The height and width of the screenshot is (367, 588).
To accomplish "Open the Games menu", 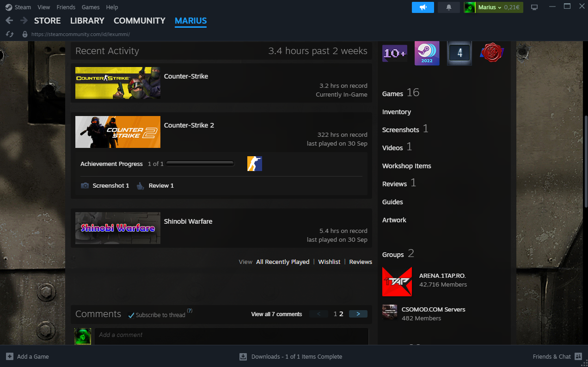I will pyautogui.click(x=91, y=7).
